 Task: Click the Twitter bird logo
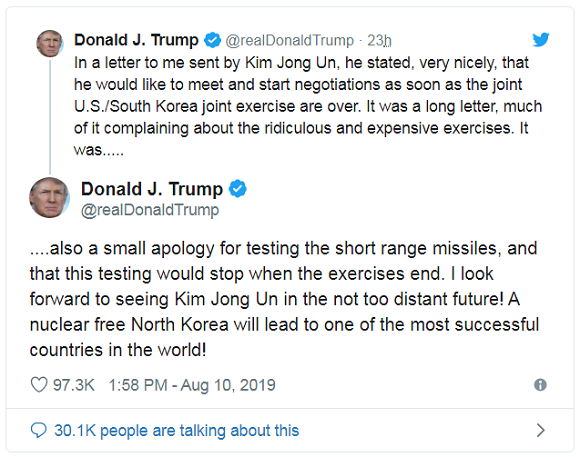[x=540, y=40]
